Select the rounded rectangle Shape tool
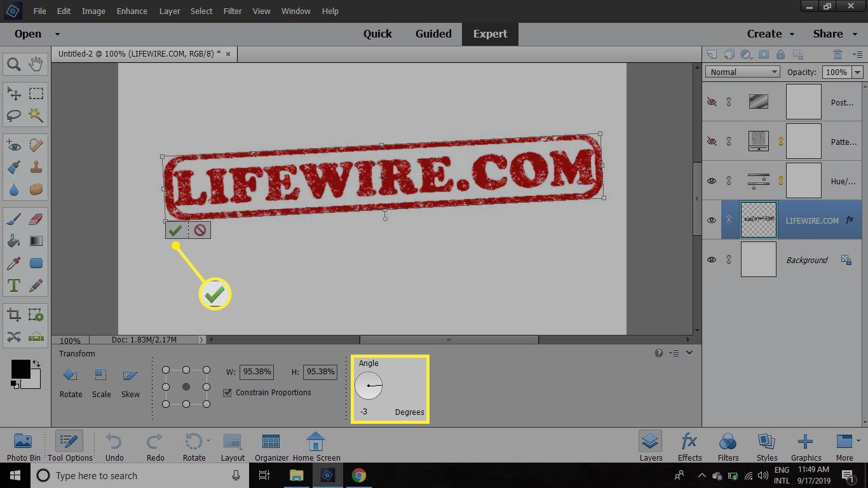 click(x=36, y=263)
